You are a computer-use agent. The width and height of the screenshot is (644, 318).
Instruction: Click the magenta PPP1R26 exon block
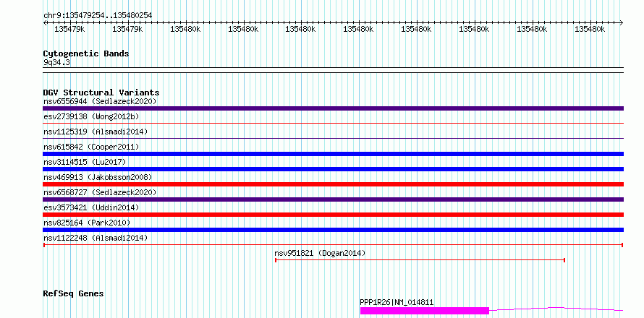click(425, 311)
